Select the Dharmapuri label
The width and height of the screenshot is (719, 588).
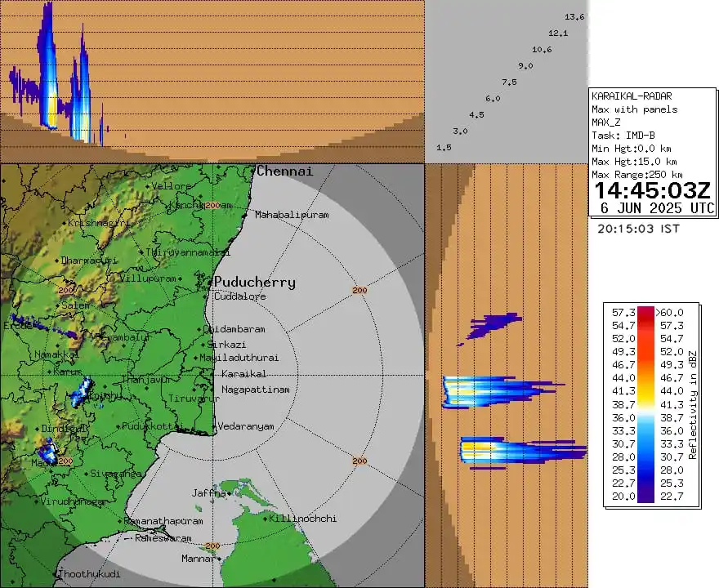89,261
